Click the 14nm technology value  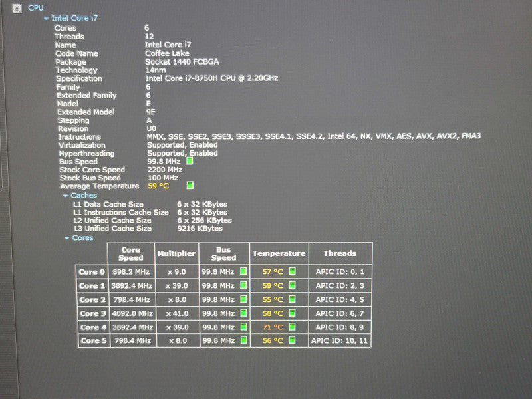coord(156,70)
